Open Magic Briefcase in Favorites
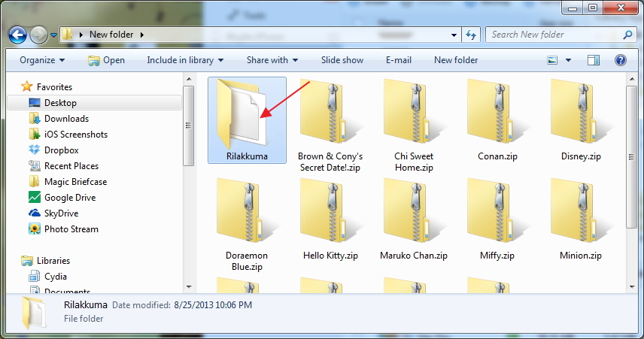Viewport: 644px width, 339px height. pos(75,182)
